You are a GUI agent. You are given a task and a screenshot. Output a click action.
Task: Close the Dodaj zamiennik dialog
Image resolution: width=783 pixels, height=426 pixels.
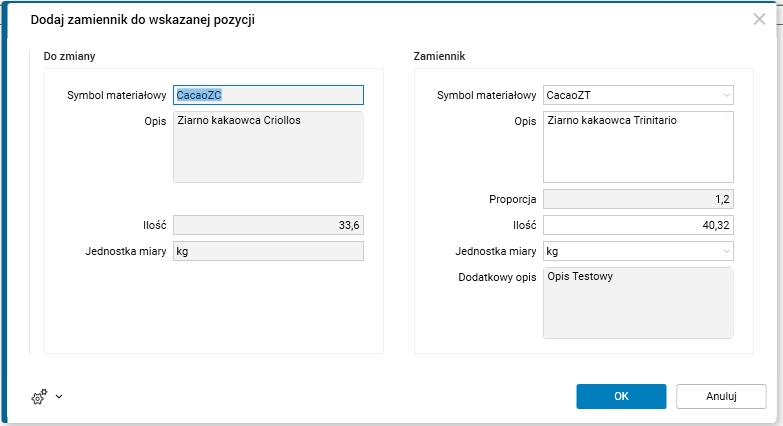759,19
